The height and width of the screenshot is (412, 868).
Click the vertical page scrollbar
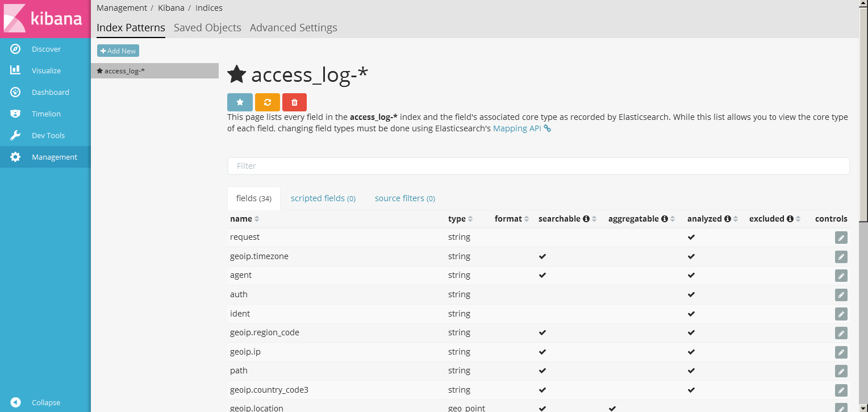coord(863,114)
